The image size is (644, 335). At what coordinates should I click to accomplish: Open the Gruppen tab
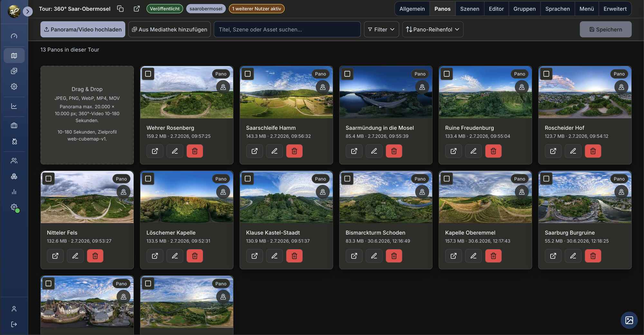(525, 9)
